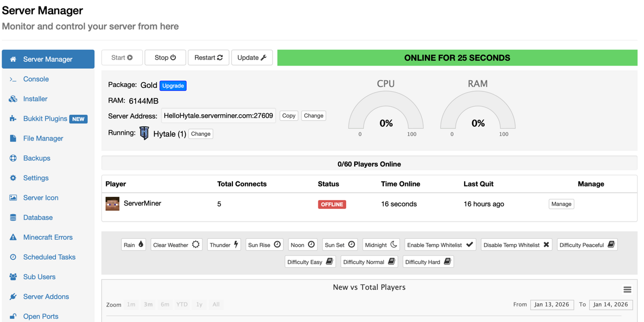Change the running Hytale server type
Viewport: 644px width, 322px height.
coord(201,134)
